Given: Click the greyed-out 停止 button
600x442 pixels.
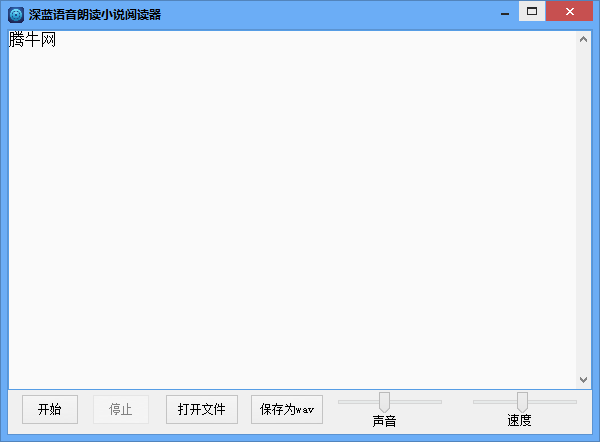Looking at the screenshot, I should pyautogui.click(x=121, y=409).
